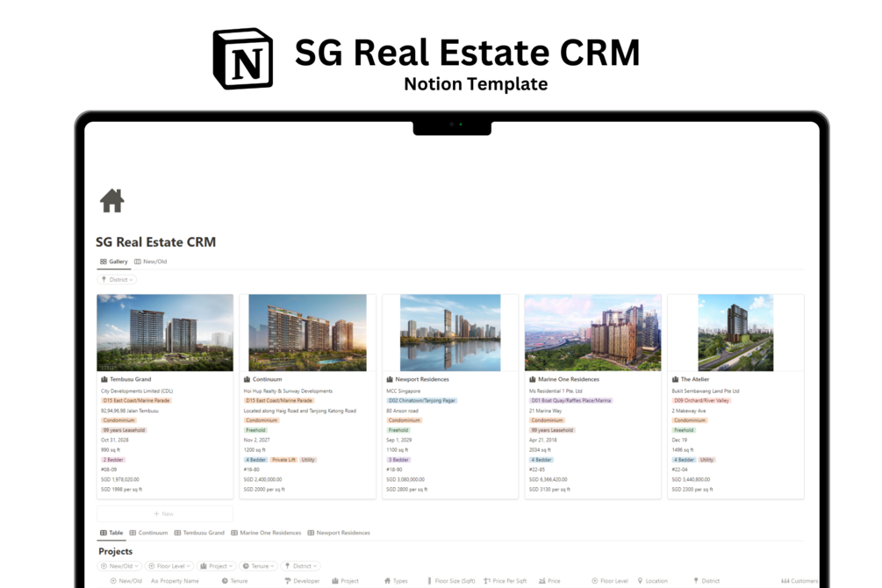Screen dimensions: 882x588
Task: Click the Utility tag on The Atelier card
Action: click(706, 460)
